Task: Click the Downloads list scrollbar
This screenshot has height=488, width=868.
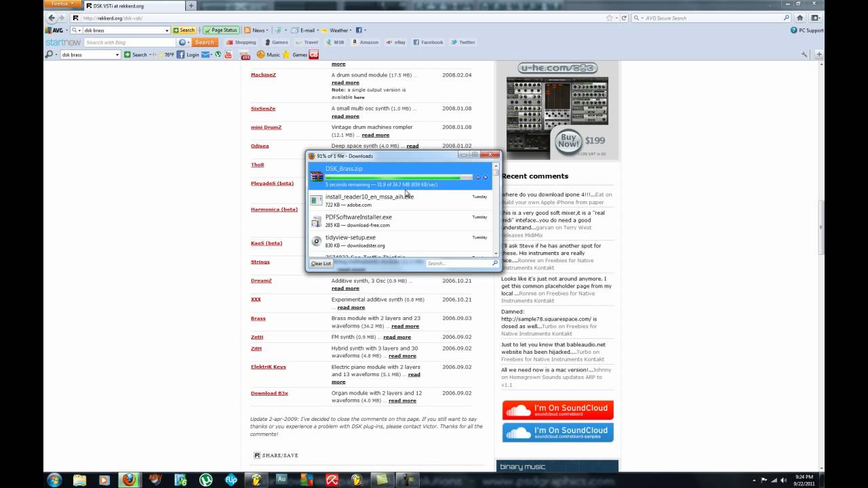Action: click(x=496, y=209)
